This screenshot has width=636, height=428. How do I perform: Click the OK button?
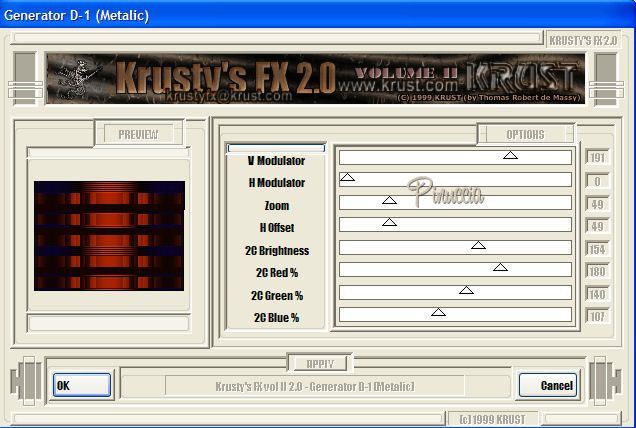[x=82, y=385]
